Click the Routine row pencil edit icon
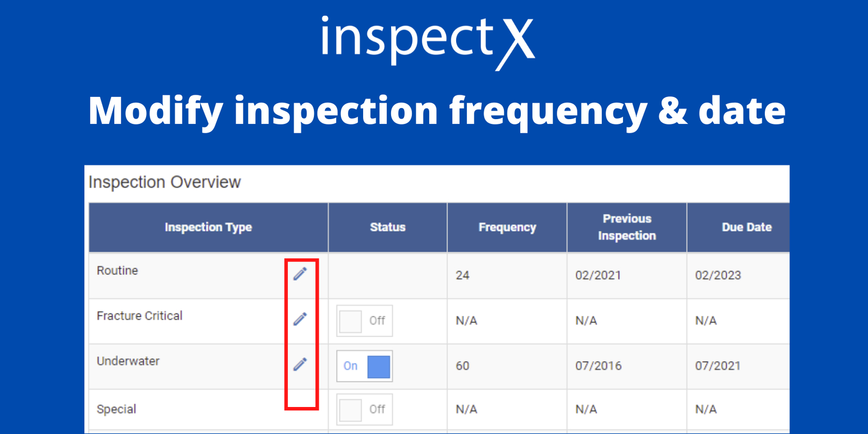The image size is (868, 434). (x=300, y=274)
